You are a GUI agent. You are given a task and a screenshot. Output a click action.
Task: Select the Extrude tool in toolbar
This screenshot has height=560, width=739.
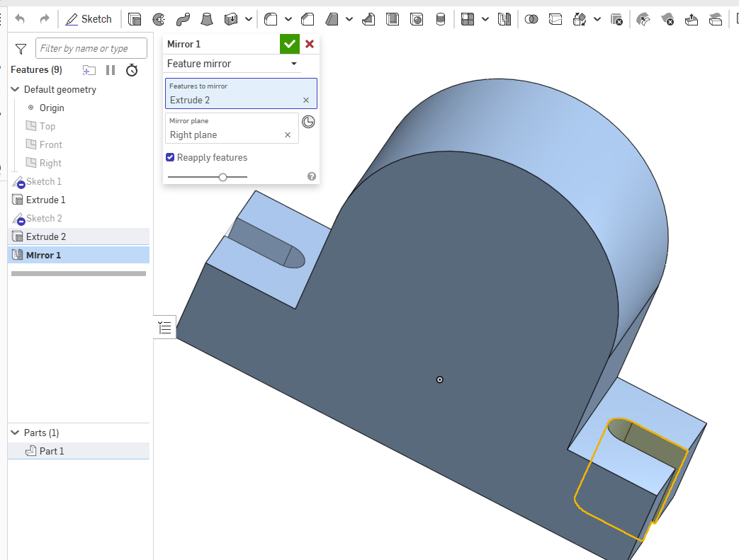[x=135, y=19]
